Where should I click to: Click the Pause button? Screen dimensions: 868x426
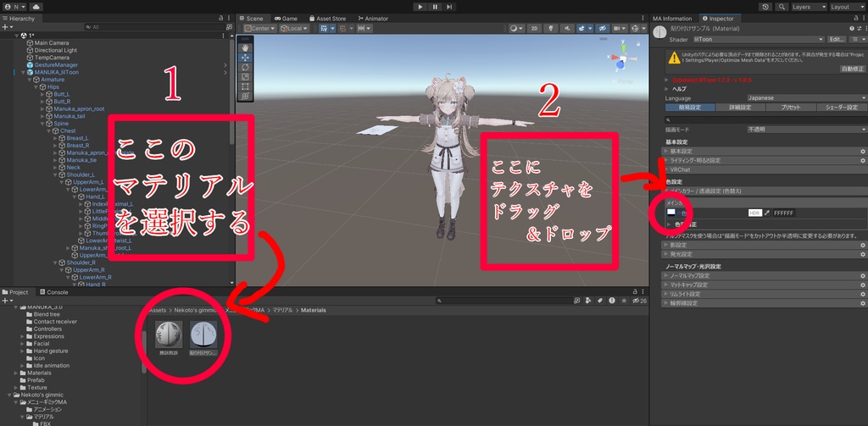[x=435, y=7]
